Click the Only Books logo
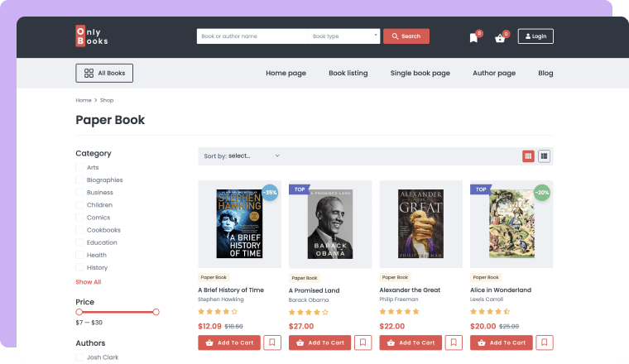This screenshot has width=629, height=364. click(92, 36)
